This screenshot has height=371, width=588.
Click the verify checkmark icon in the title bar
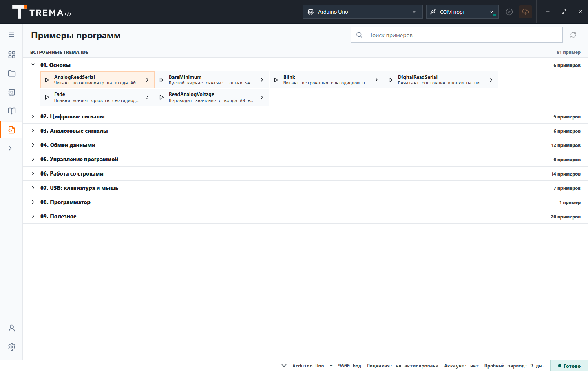pyautogui.click(x=509, y=12)
